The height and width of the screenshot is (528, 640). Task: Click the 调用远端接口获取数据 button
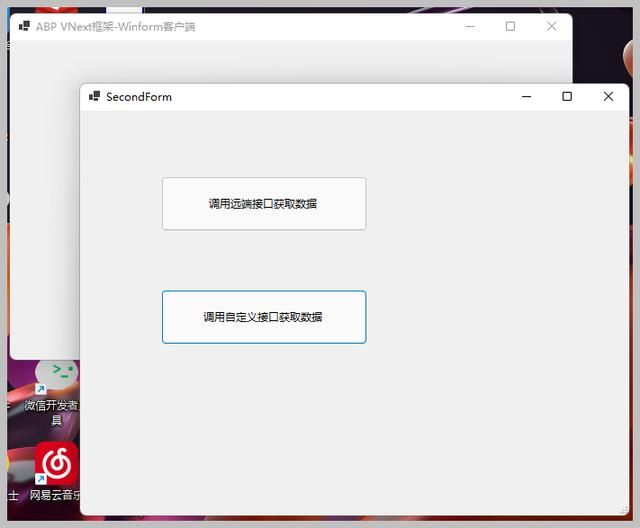tap(264, 204)
